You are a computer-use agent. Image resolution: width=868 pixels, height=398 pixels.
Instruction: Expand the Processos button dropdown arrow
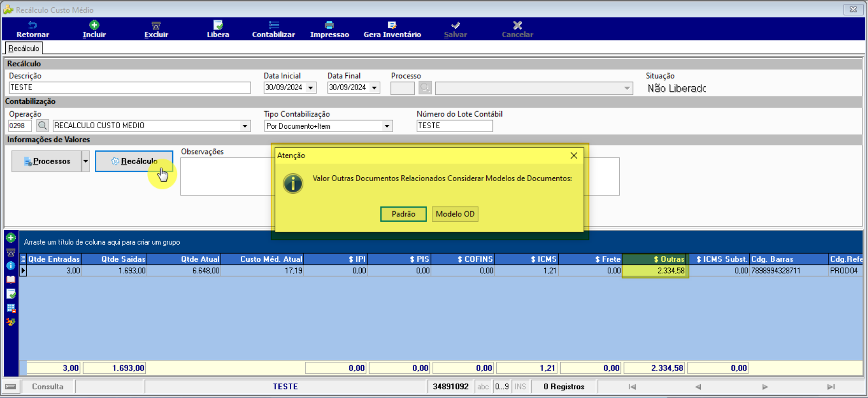(86, 161)
